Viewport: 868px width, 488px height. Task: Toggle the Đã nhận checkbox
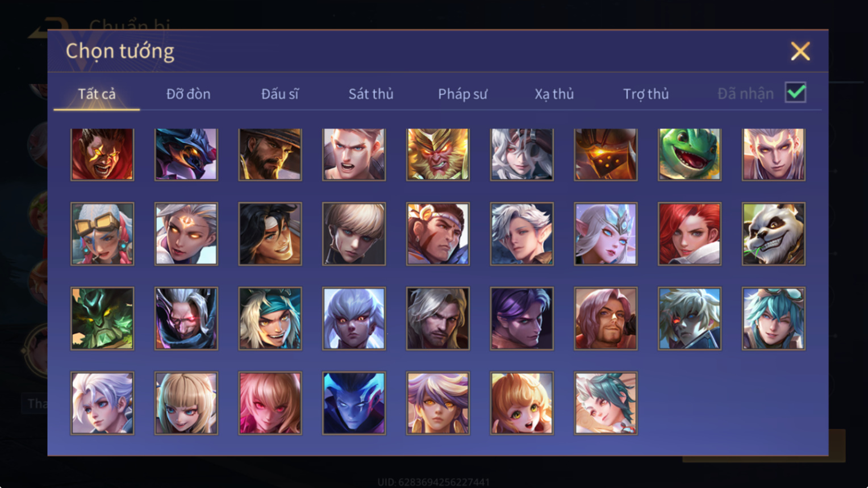click(795, 92)
